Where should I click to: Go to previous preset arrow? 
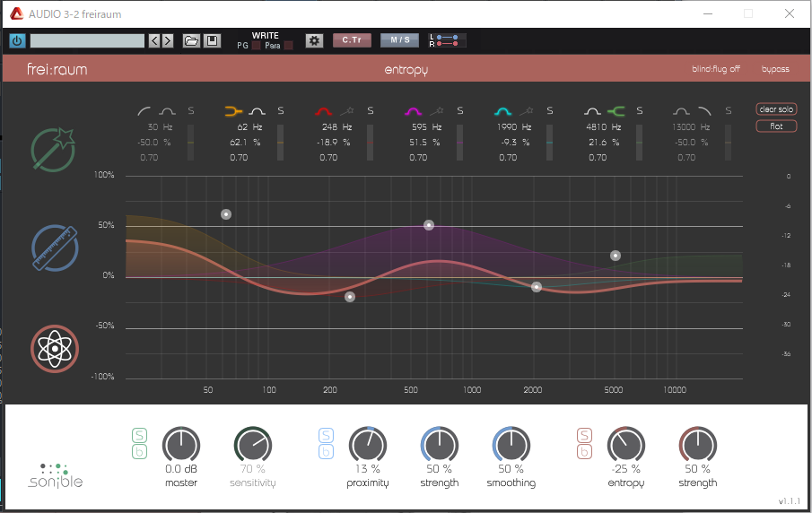point(154,41)
